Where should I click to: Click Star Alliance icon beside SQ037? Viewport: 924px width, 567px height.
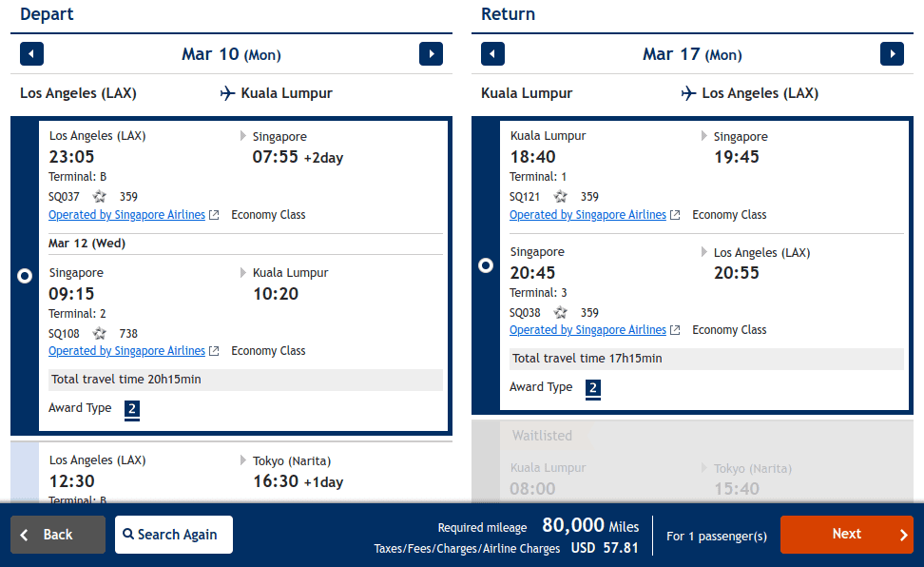pos(100,197)
